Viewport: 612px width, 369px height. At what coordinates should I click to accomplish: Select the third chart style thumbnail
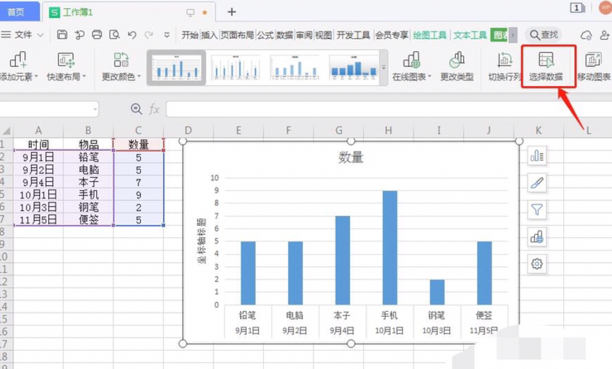click(295, 67)
